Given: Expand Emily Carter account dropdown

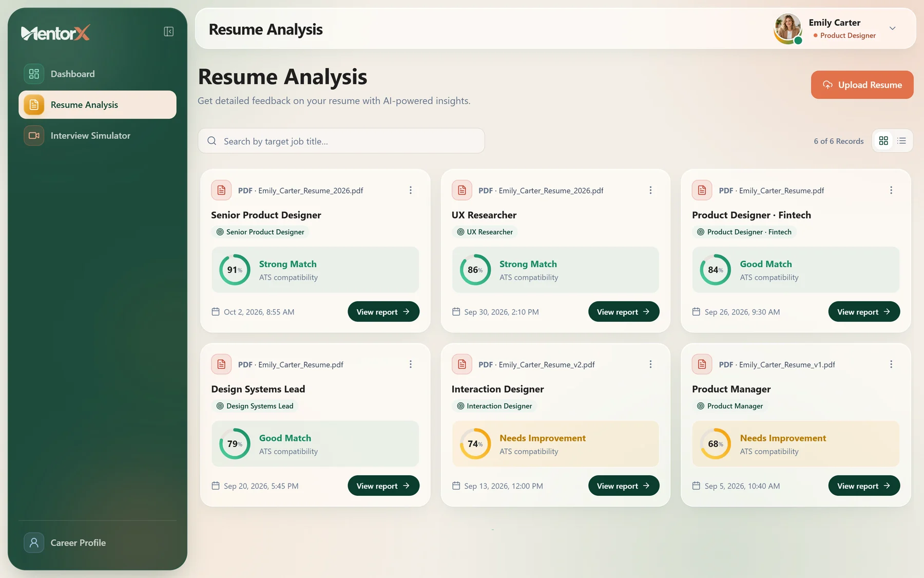Looking at the screenshot, I should tap(893, 28).
